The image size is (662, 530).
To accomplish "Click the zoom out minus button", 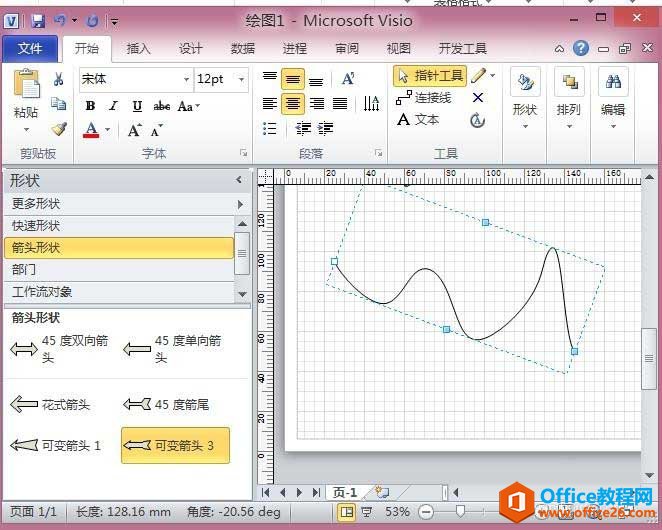I will 426,512.
